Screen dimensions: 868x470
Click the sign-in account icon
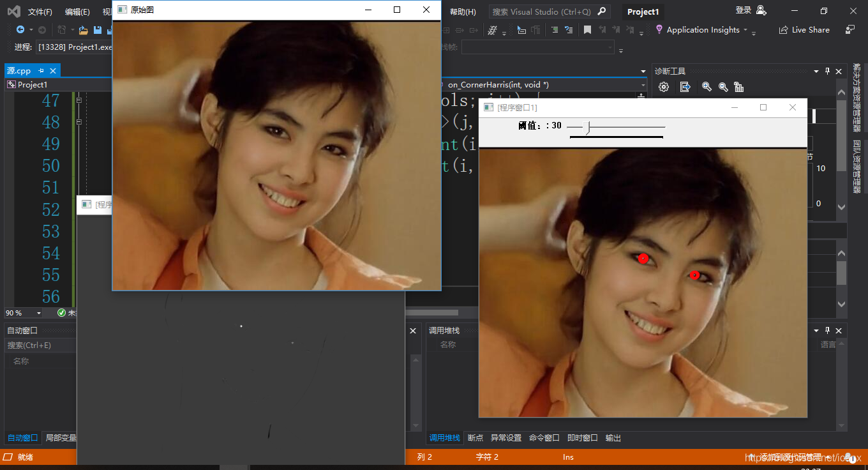761,10
